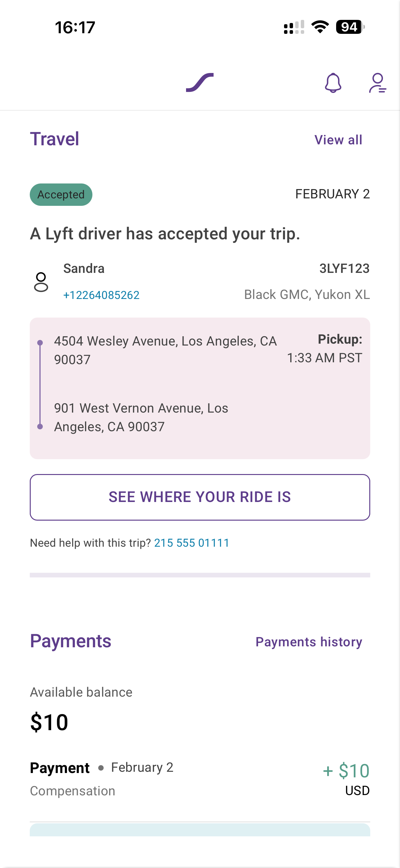Open View all travel link
Image resolution: width=400 pixels, height=868 pixels.
tap(338, 140)
